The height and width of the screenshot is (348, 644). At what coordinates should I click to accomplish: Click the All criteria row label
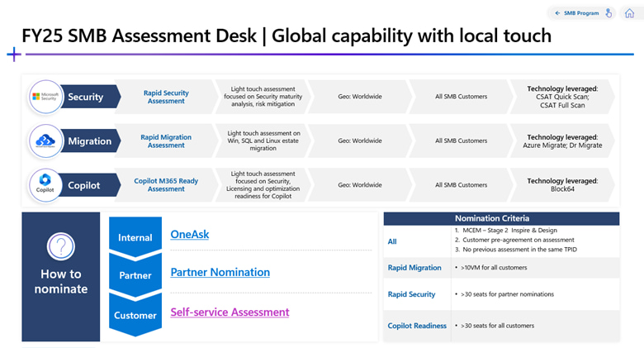point(392,242)
